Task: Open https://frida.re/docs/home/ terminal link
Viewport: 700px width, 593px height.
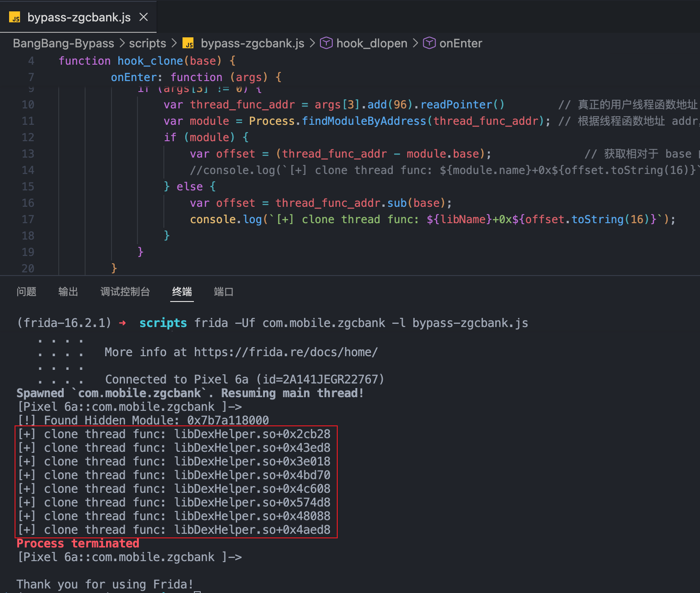Action: (x=286, y=352)
